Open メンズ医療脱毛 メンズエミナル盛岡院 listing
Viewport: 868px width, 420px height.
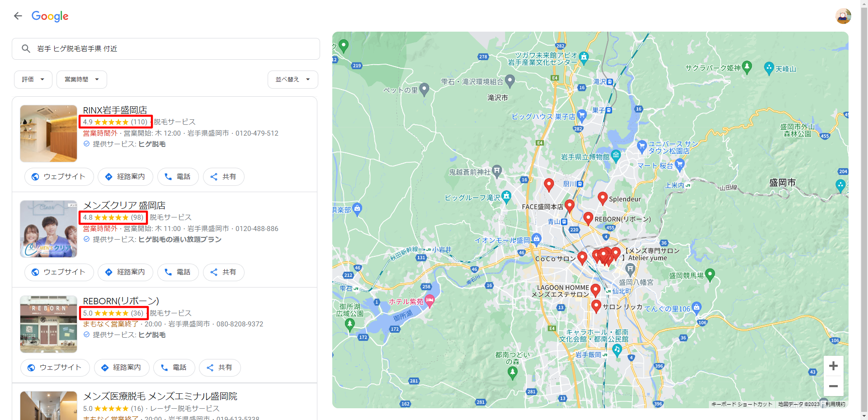(x=160, y=396)
